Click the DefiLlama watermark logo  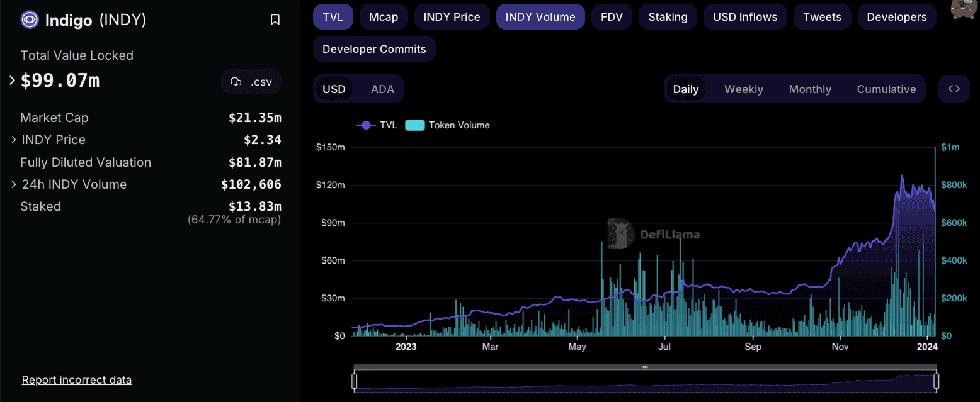pyautogui.click(x=621, y=234)
